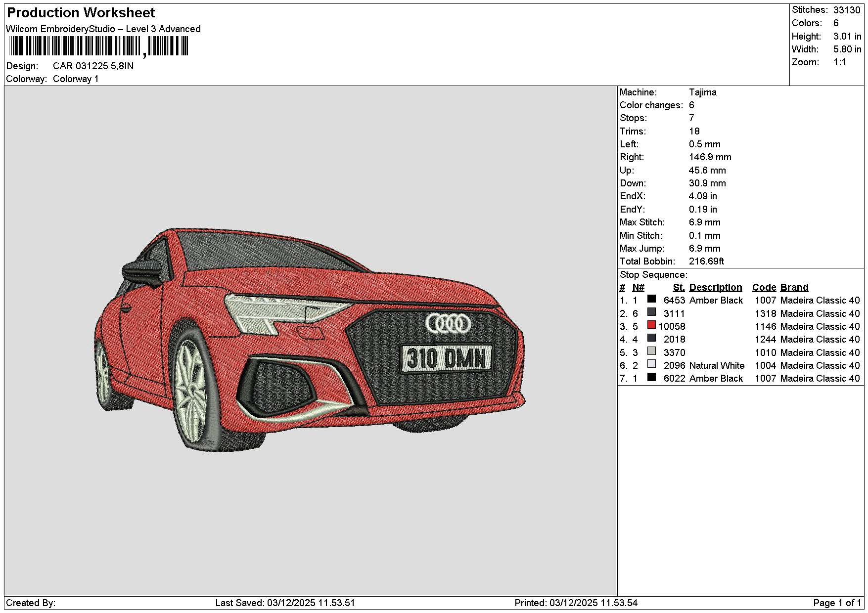Click the embroidered car design preview
The width and height of the screenshot is (868, 613).
(x=310, y=340)
